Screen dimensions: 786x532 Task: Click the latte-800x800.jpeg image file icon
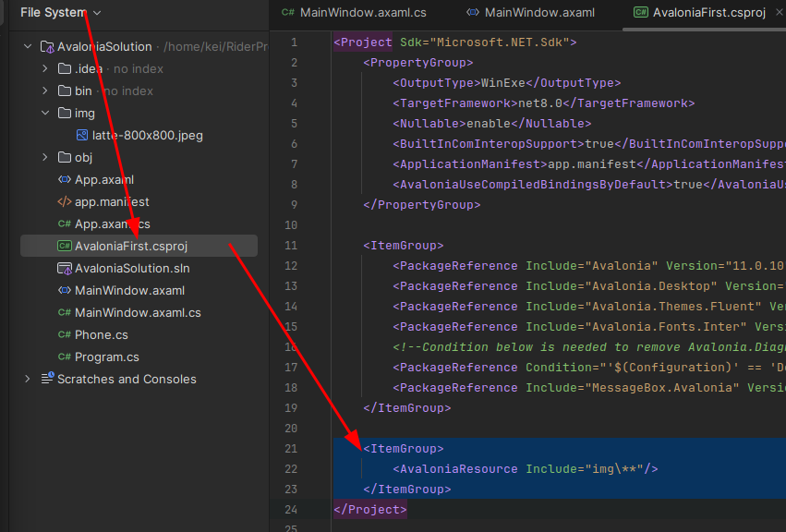(82, 136)
